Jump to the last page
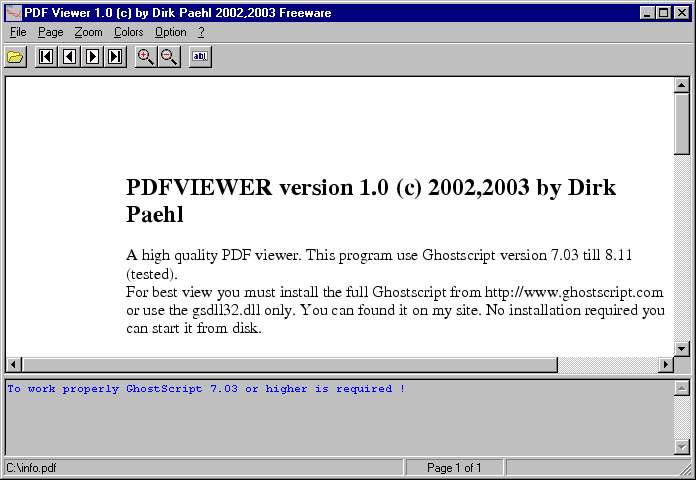This screenshot has height=480, width=696. (x=115, y=57)
